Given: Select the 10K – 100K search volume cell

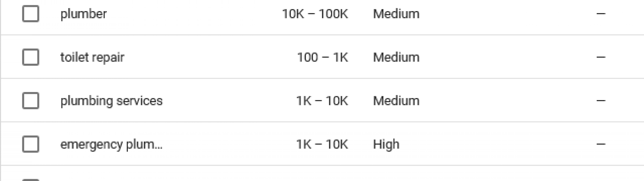Looking at the screenshot, I should pyautogui.click(x=315, y=14).
